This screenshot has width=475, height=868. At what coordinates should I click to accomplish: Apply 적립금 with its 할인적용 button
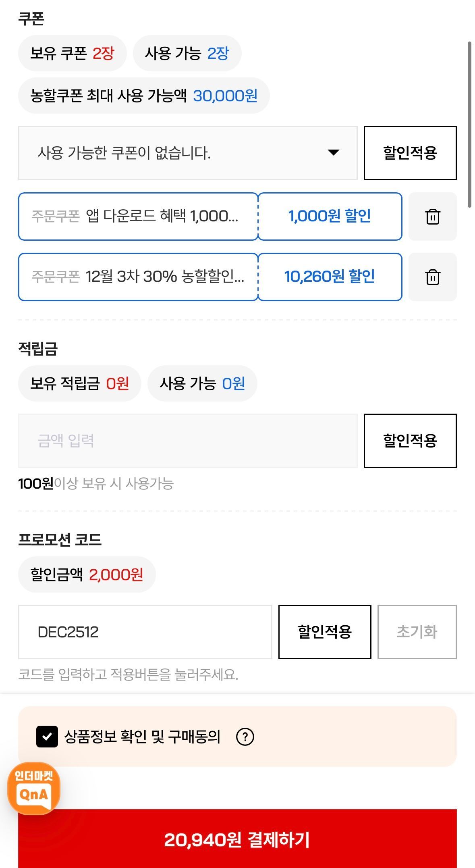pos(410,440)
